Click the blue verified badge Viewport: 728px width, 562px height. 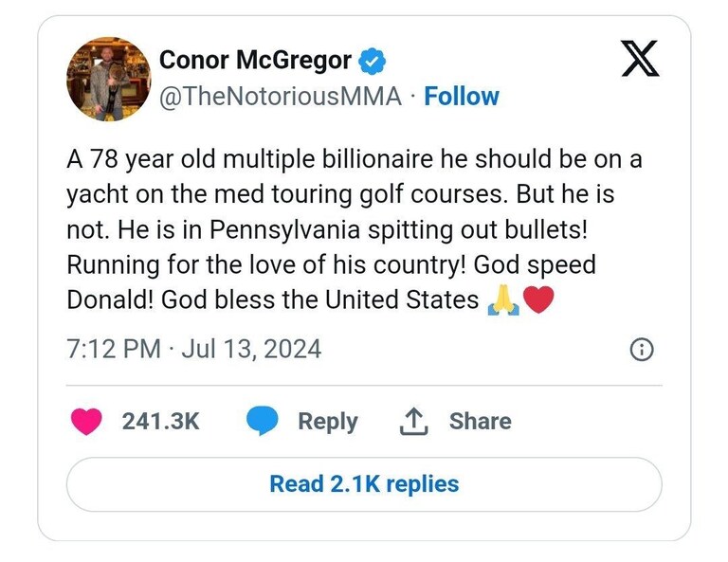(372, 61)
